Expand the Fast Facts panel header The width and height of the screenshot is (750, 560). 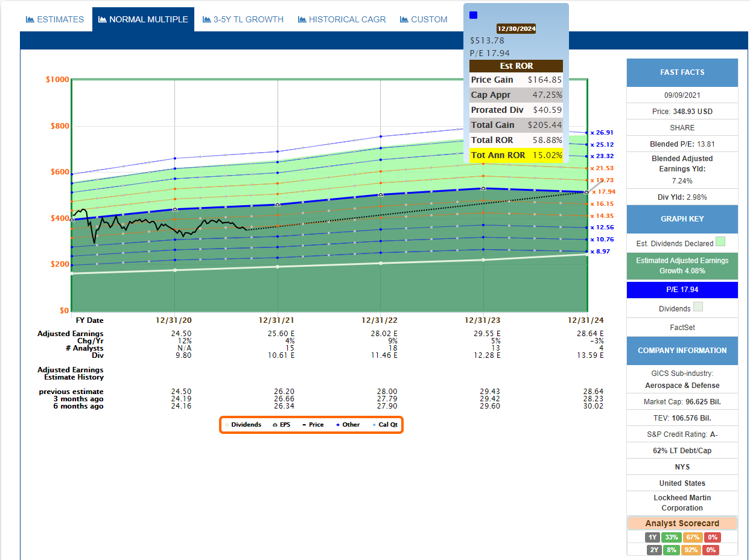(x=682, y=72)
